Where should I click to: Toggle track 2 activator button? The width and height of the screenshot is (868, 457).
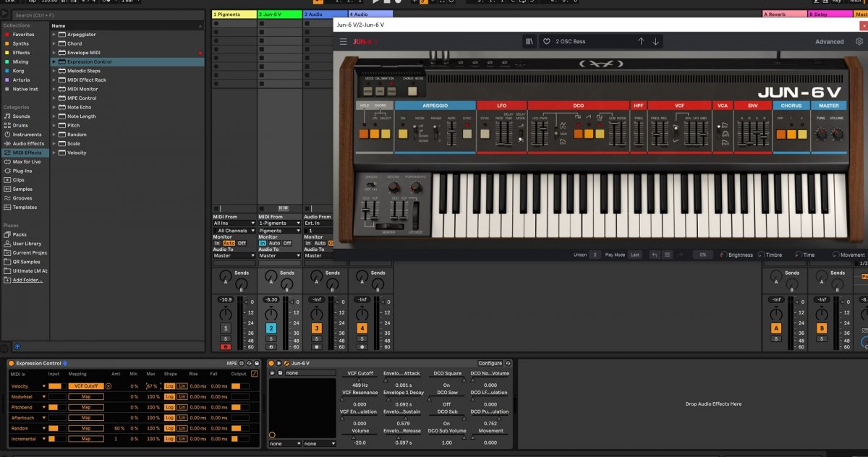(x=271, y=328)
